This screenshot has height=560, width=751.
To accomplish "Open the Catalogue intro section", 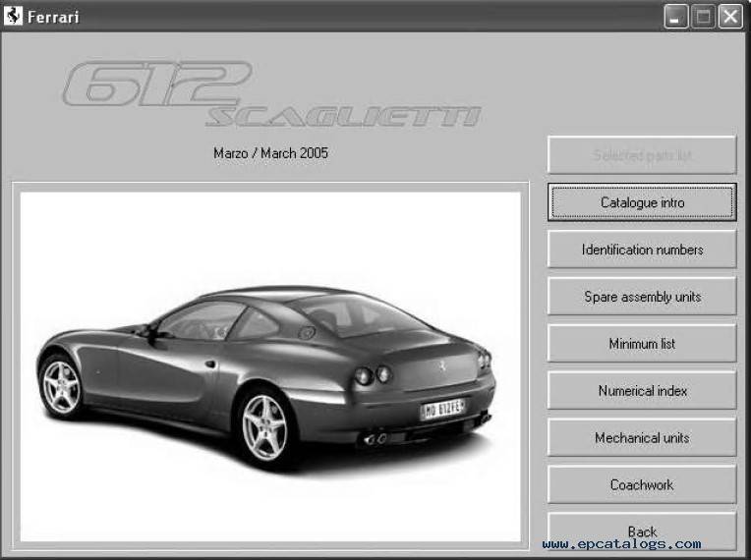I will coord(642,202).
